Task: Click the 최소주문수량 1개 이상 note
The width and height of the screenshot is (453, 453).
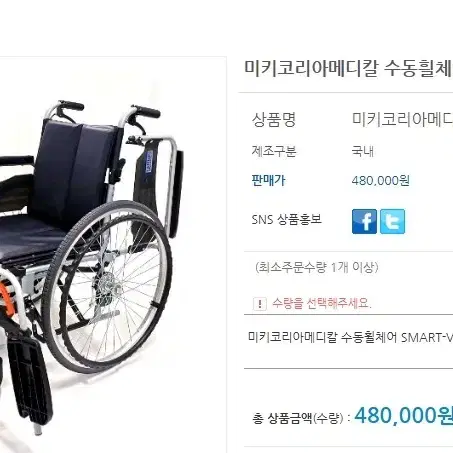Action: click(x=317, y=267)
